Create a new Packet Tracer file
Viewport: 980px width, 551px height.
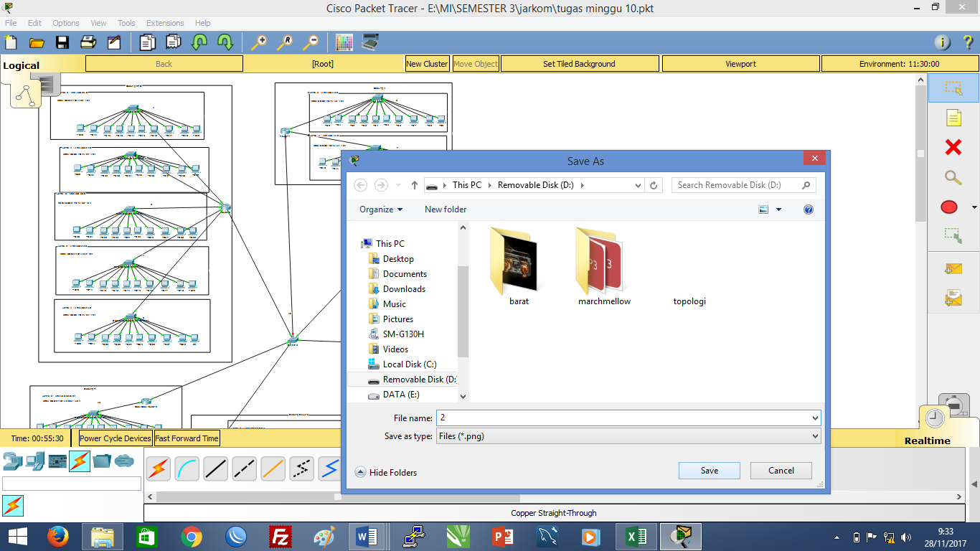tap(11, 42)
